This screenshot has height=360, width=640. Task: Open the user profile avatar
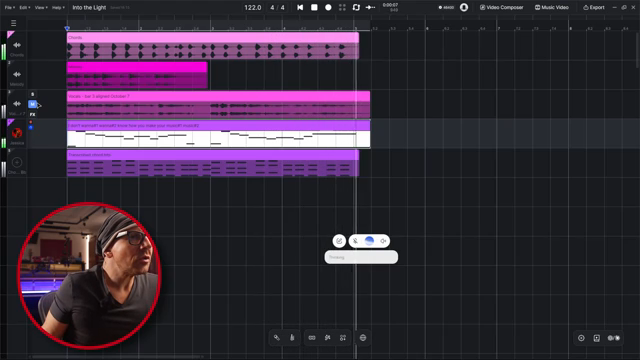click(464, 7)
